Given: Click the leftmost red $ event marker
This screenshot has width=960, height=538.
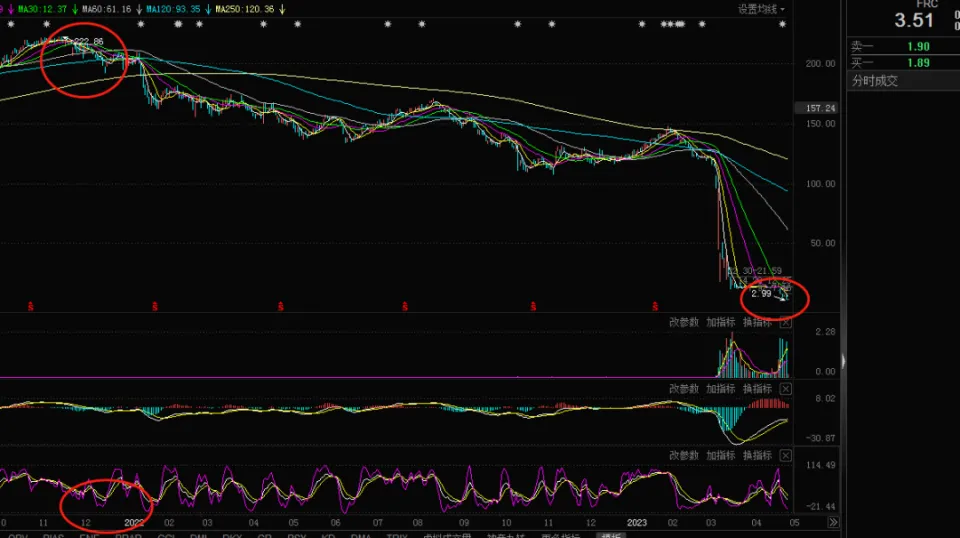Looking at the screenshot, I should tap(30, 306).
